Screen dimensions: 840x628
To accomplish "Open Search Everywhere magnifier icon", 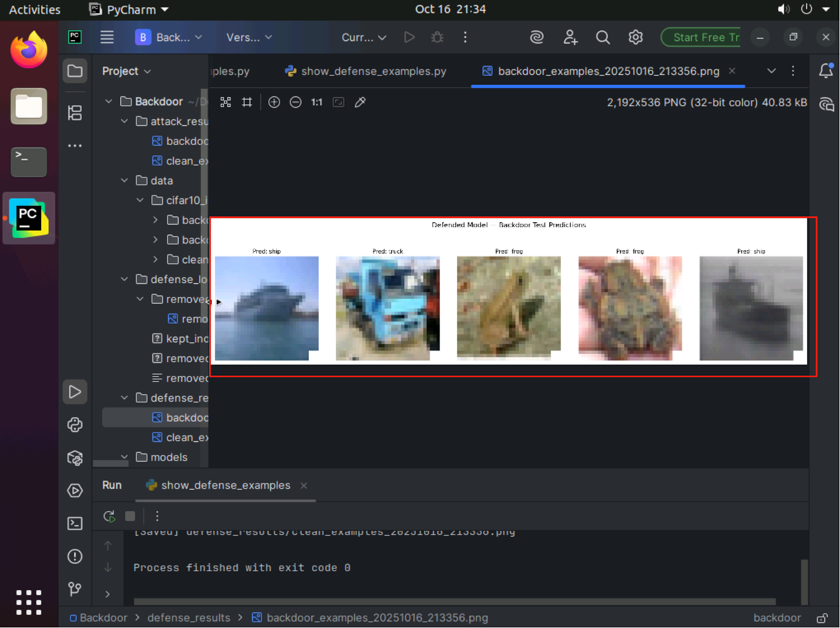I will click(x=603, y=37).
